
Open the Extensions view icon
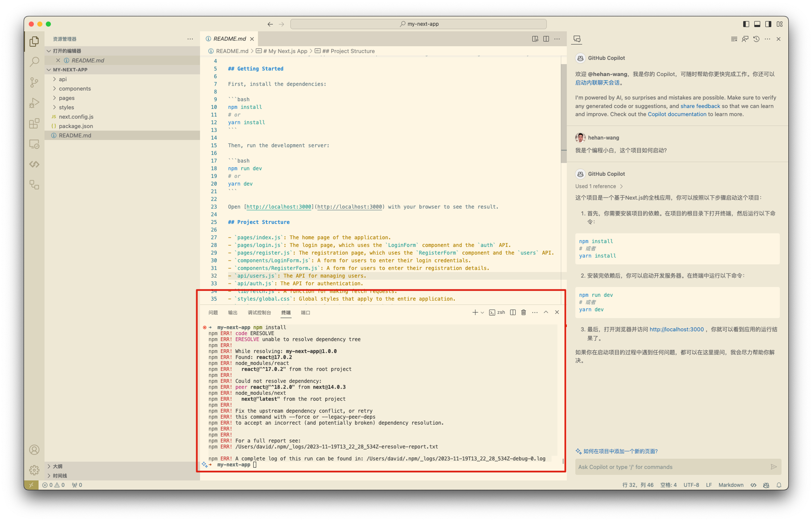(35, 123)
